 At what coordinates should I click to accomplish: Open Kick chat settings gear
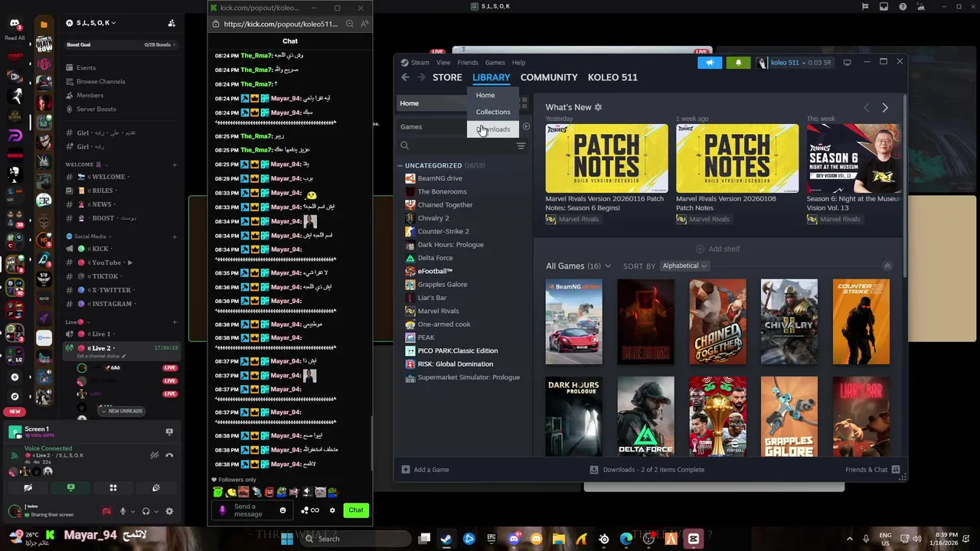(x=332, y=510)
